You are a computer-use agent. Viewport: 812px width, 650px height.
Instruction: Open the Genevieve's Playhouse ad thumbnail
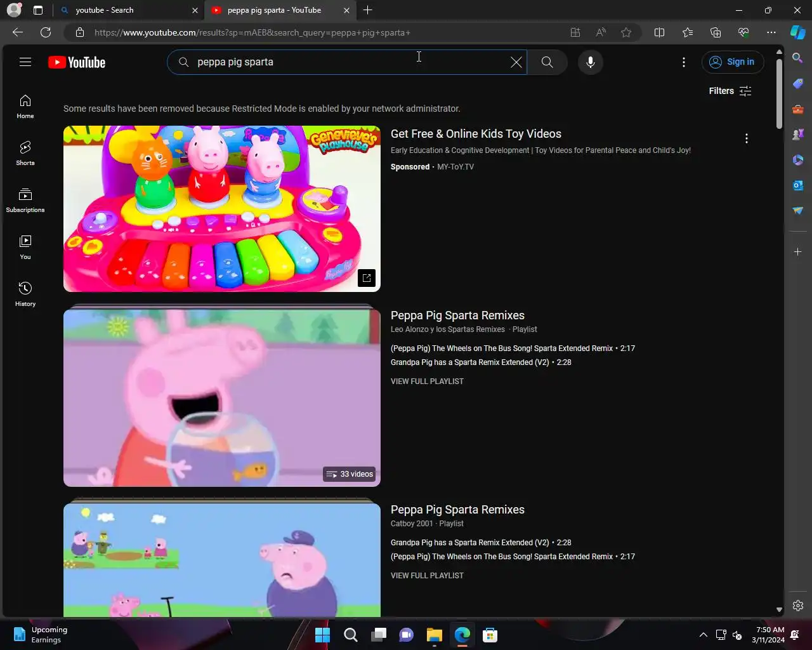pyautogui.click(x=222, y=209)
